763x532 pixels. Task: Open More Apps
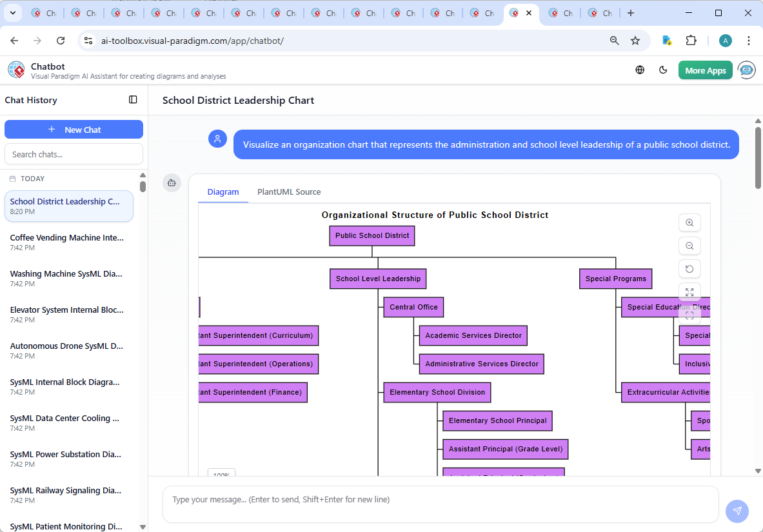click(705, 70)
